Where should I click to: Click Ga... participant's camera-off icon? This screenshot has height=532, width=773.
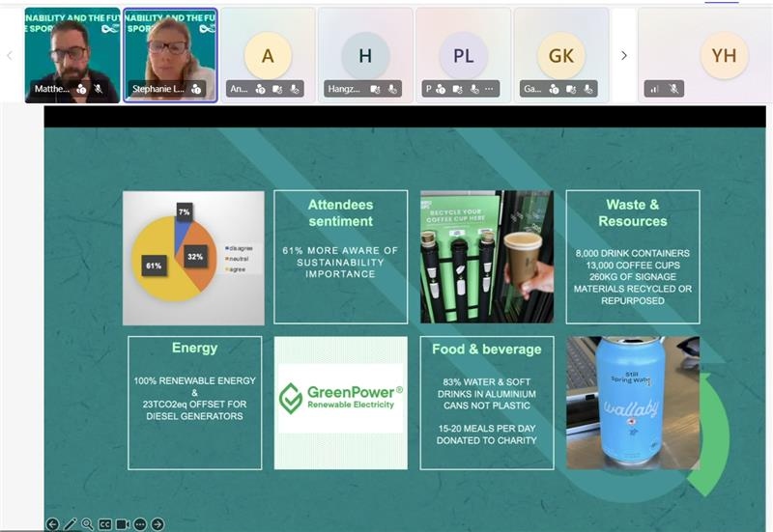[571, 89]
